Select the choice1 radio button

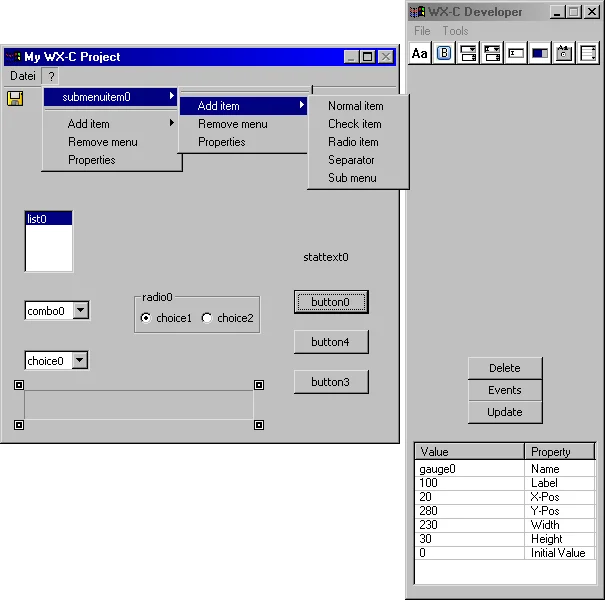[146, 318]
